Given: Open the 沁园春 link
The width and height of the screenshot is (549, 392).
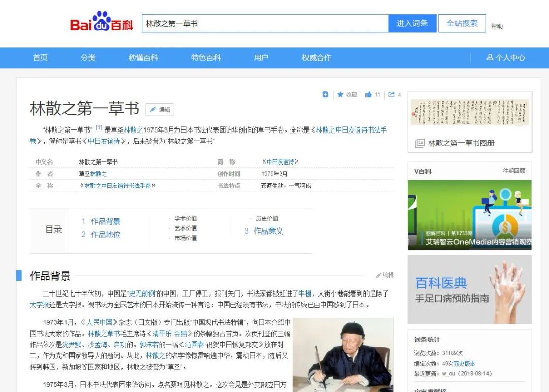Looking at the screenshot, I should (194, 344).
